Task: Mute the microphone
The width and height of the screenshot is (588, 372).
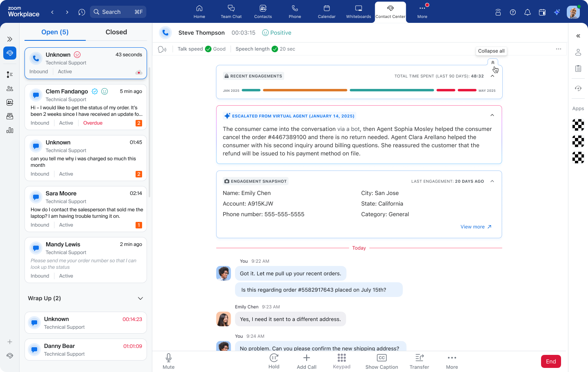Action: point(168,358)
